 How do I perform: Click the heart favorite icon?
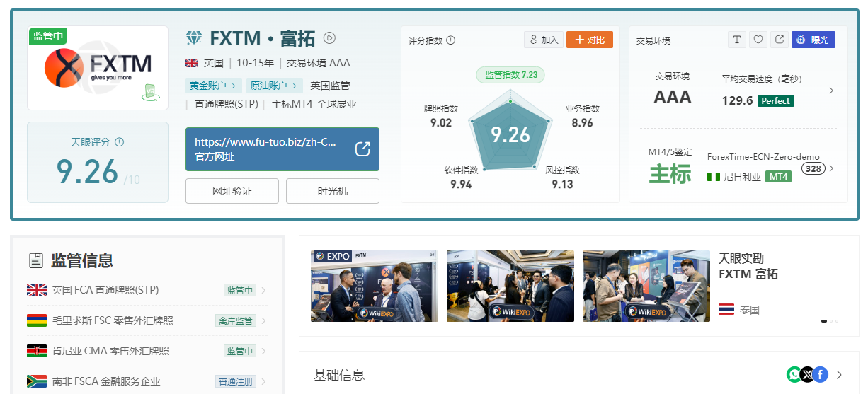[758, 40]
